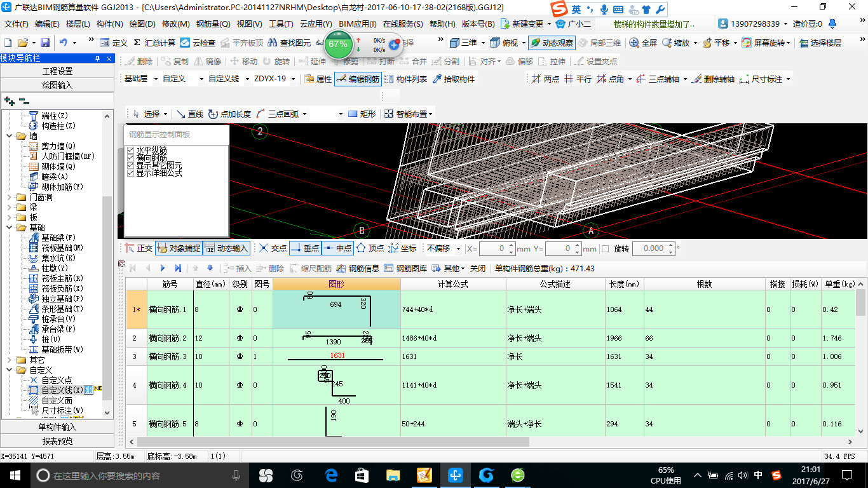
Task: Select 平移 pan tool
Action: (x=715, y=43)
